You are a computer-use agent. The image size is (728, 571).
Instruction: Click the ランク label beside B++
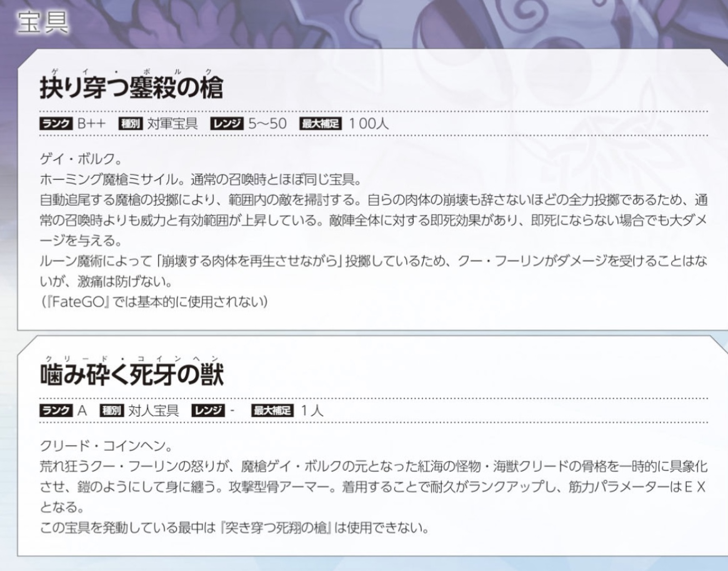(x=56, y=124)
